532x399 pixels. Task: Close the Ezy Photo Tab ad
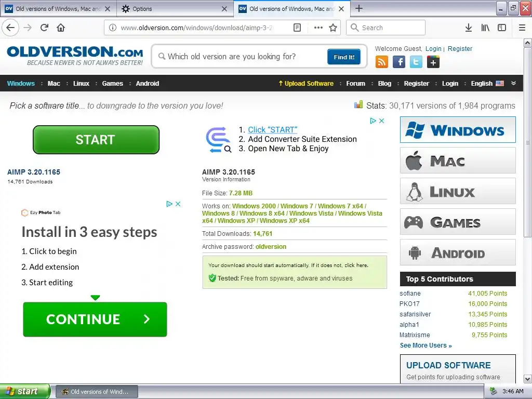(178, 204)
